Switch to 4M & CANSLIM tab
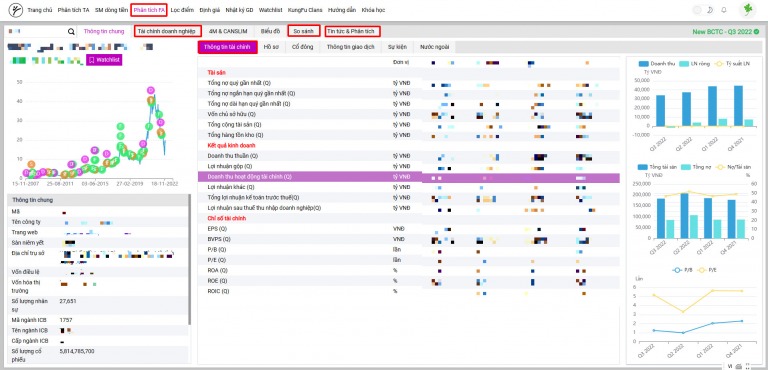768x370 pixels. click(x=227, y=31)
